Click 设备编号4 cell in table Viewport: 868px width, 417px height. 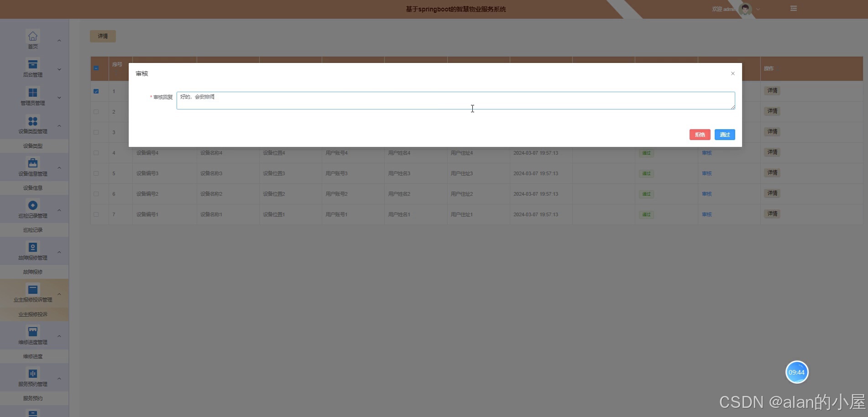pyautogui.click(x=147, y=153)
